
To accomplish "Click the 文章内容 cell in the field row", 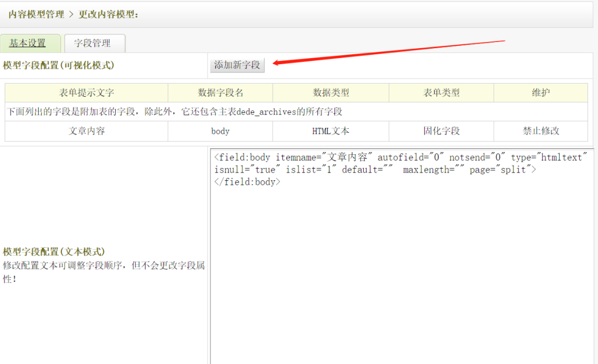I will (86, 131).
